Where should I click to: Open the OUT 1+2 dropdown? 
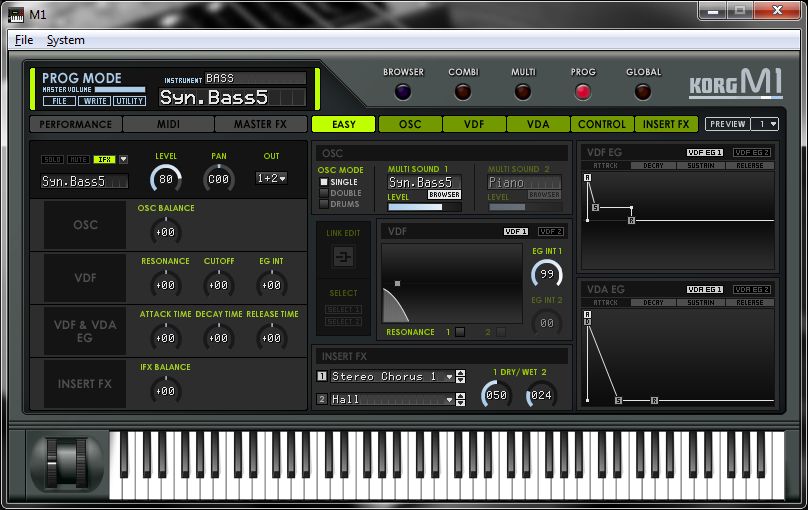pyautogui.click(x=272, y=178)
